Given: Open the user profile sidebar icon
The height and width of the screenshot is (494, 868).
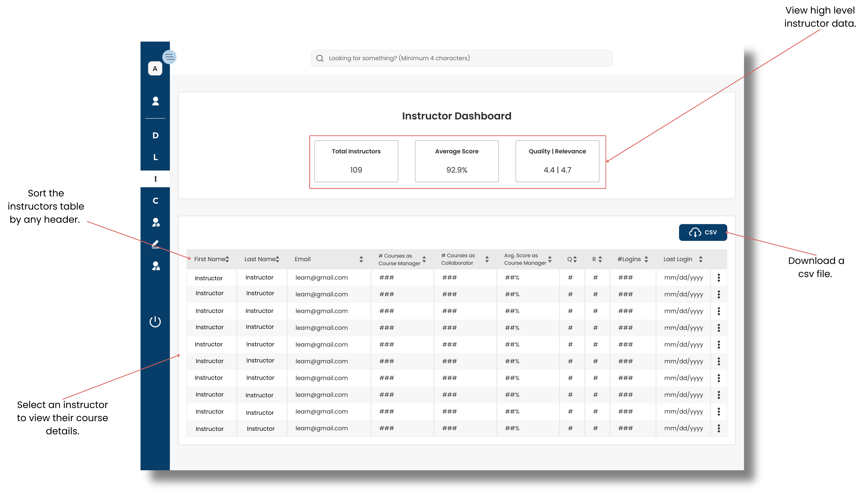Looking at the screenshot, I should coord(155,101).
